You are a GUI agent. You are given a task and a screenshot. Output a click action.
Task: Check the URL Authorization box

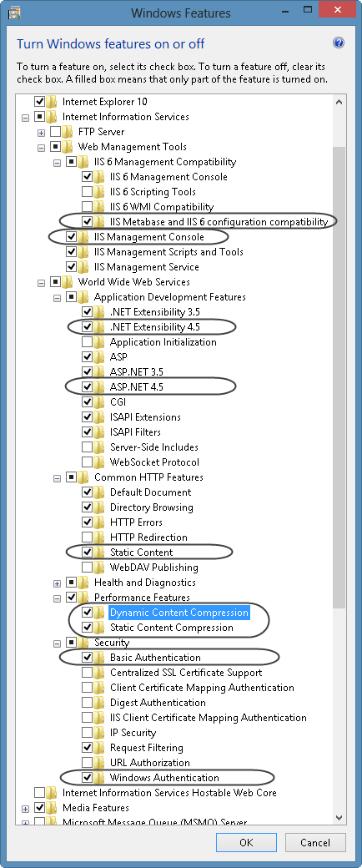[87, 762]
